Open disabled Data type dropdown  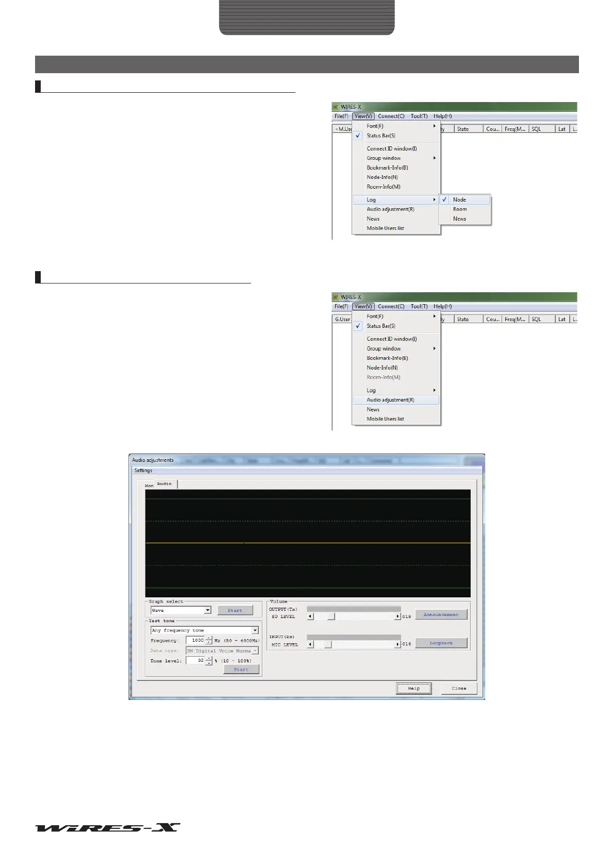coord(255,651)
